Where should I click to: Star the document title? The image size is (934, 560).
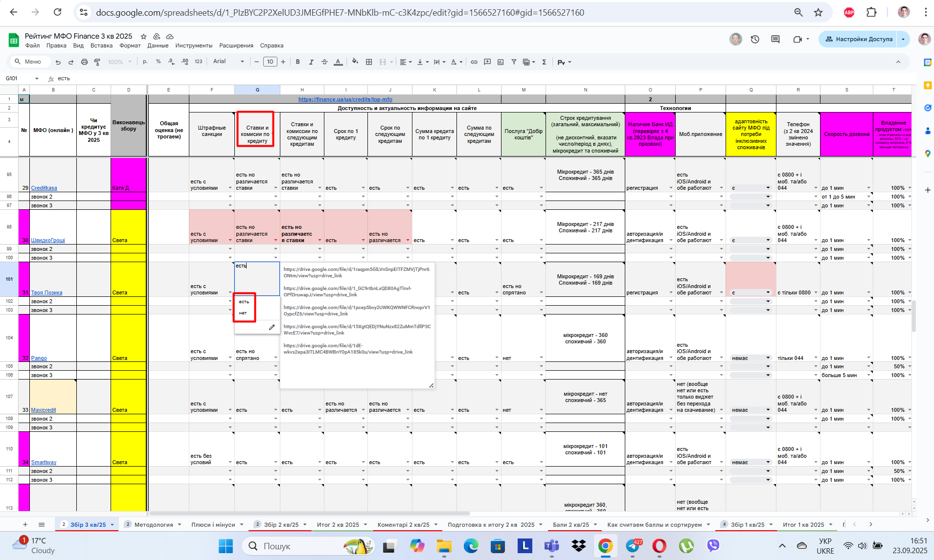point(143,37)
